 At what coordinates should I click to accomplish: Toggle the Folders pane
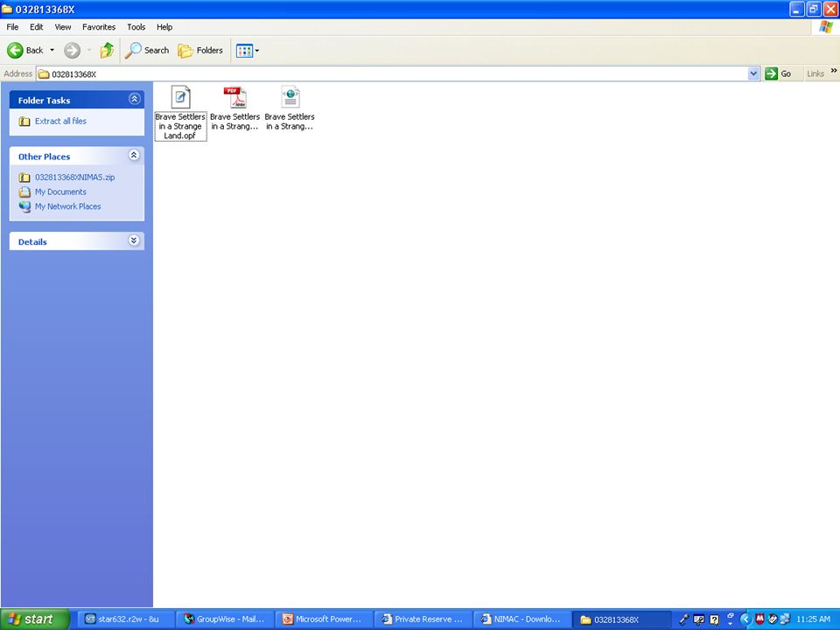200,51
